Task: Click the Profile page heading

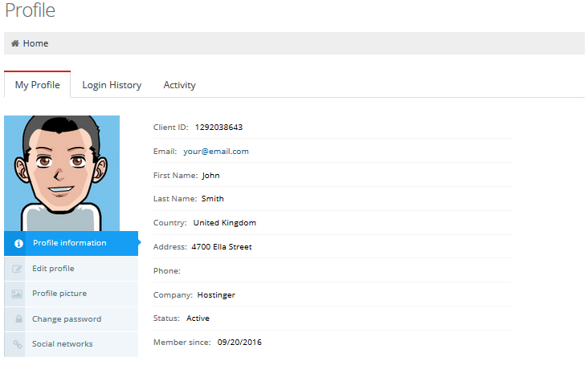Action: point(30,10)
